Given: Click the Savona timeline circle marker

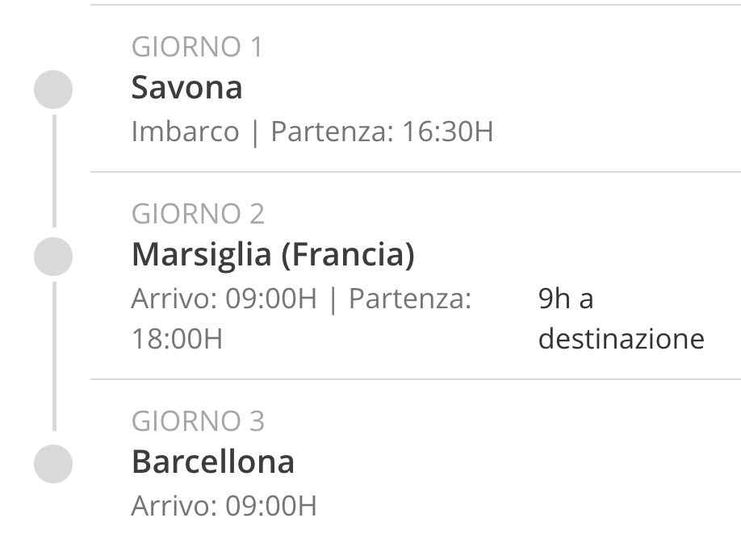Looking at the screenshot, I should point(53,90).
